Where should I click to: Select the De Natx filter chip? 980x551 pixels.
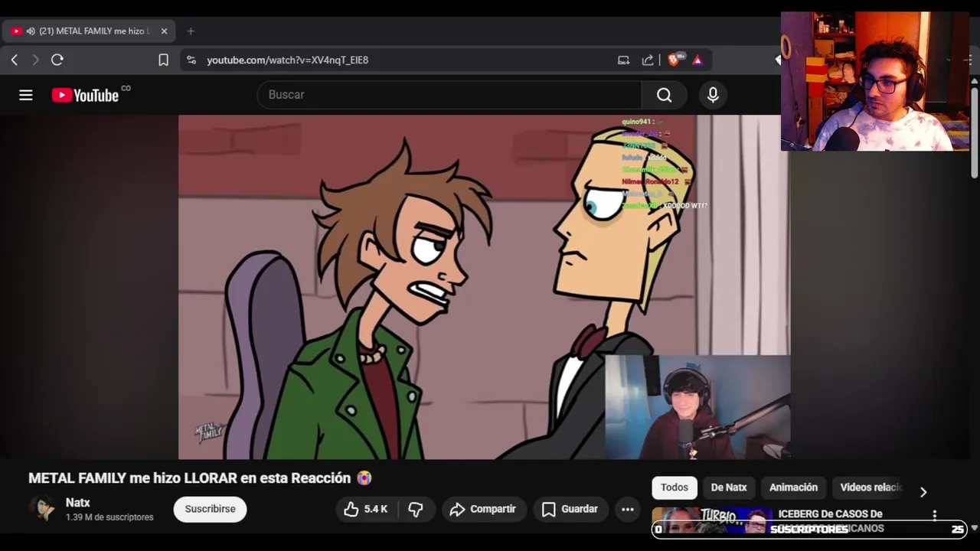pos(729,487)
